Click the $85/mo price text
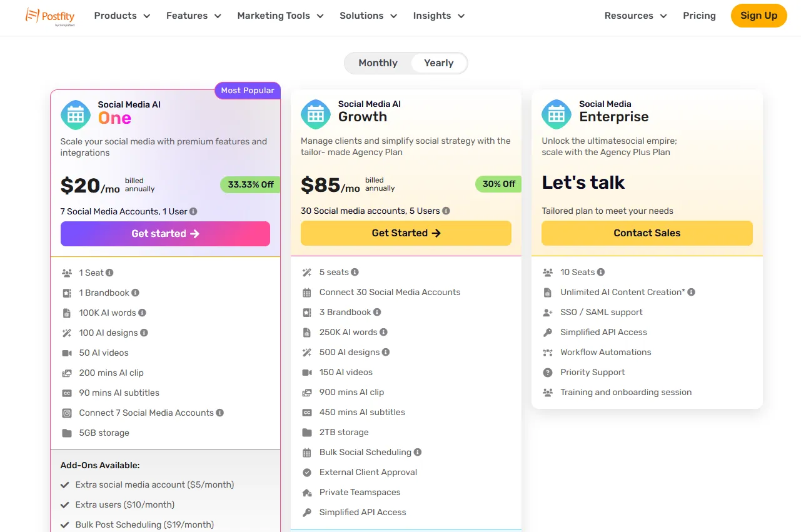The width and height of the screenshot is (801, 532). pyautogui.click(x=331, y=185)
